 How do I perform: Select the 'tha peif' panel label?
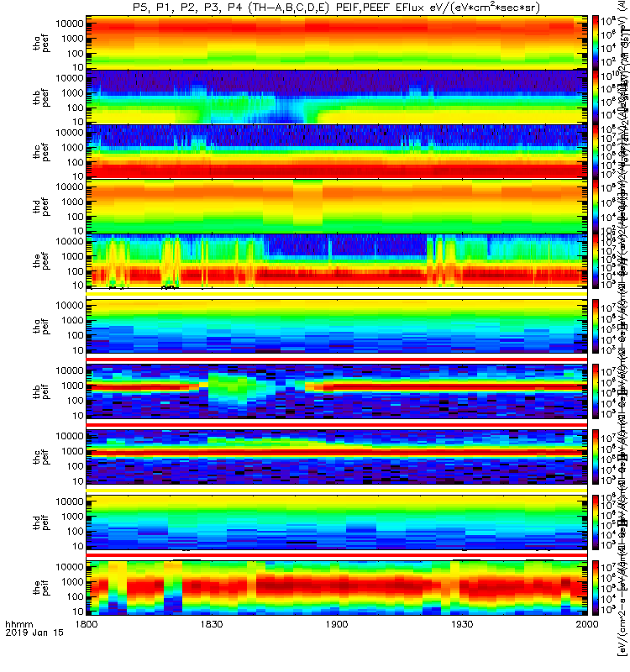pos(41,326)
